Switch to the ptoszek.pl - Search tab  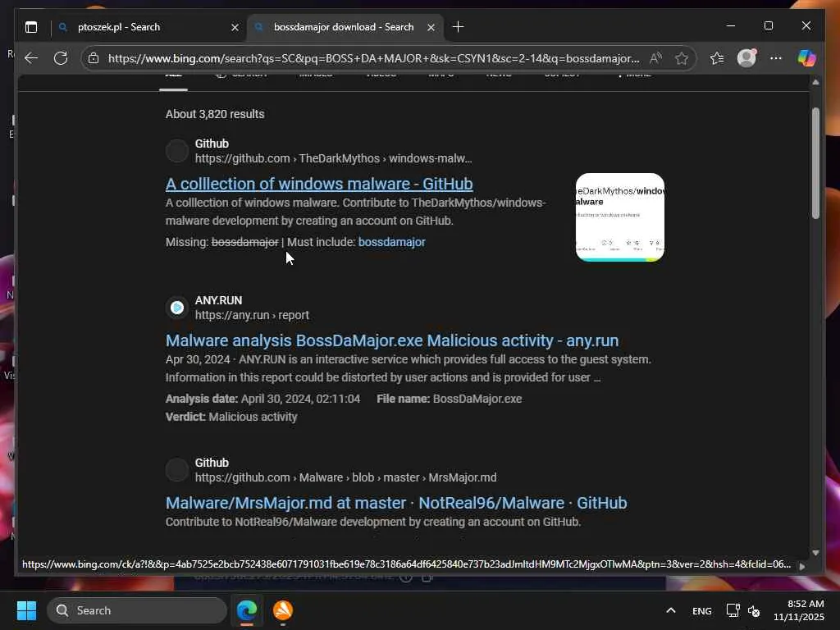click(x=148, y=27)
